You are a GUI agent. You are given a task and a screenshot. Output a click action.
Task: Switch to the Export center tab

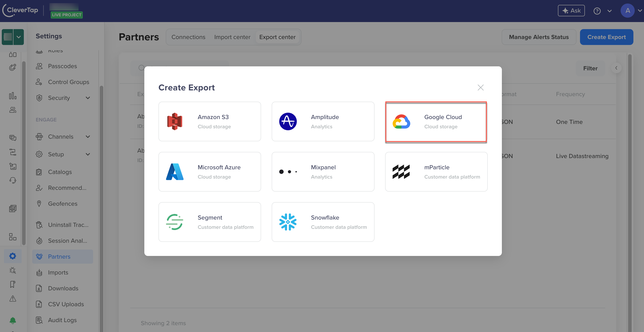click(x=277, y=37)
